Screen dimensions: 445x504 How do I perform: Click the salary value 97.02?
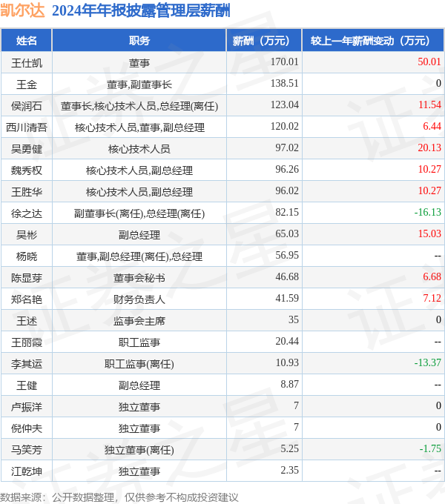pos(287,147)
